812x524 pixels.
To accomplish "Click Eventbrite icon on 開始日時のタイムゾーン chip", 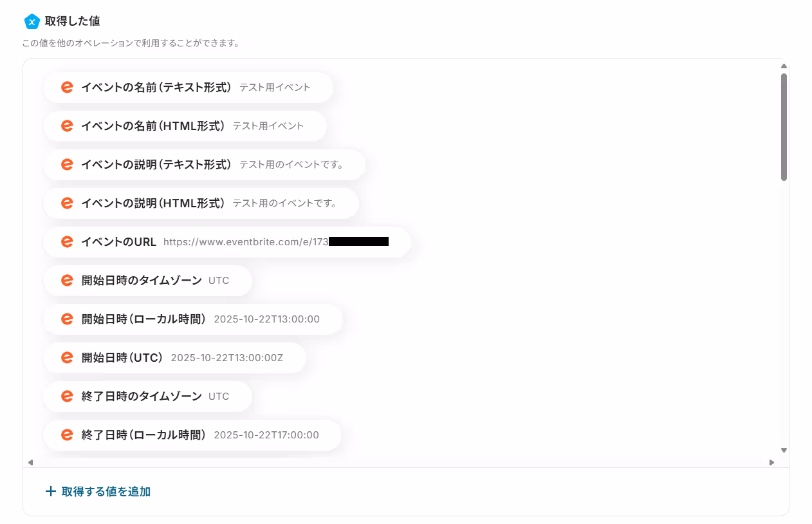I will click(x=67, y=281).
